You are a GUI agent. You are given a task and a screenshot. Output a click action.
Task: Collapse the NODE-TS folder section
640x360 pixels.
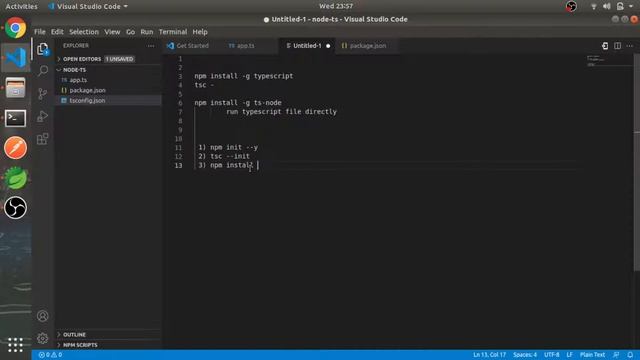[74, 70]
